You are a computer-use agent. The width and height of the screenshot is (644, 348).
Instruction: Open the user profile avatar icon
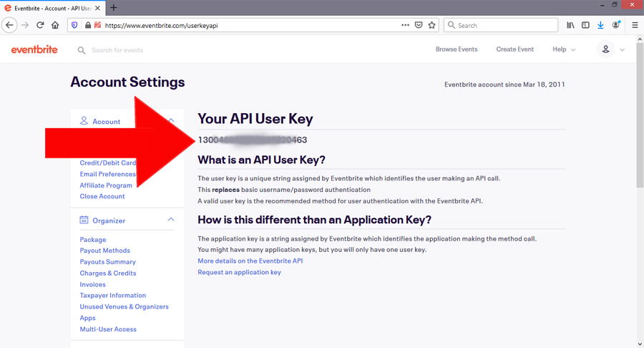[605, 49]
